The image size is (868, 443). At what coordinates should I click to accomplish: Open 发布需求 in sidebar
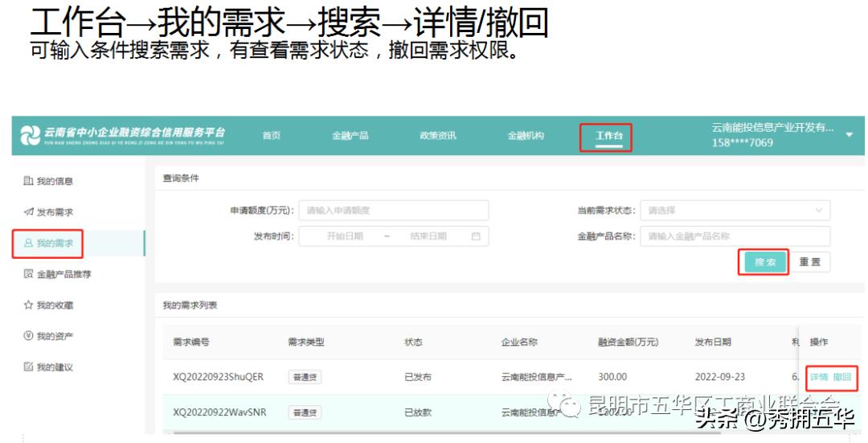point(55,212)
